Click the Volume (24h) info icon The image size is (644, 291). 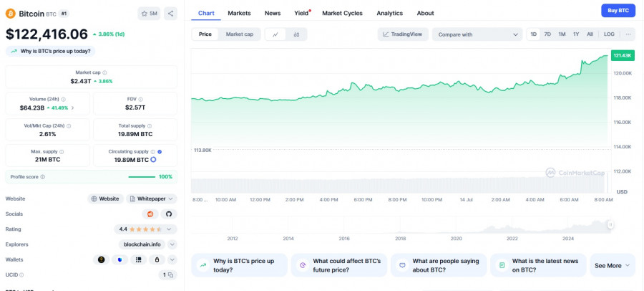(63, 99)
